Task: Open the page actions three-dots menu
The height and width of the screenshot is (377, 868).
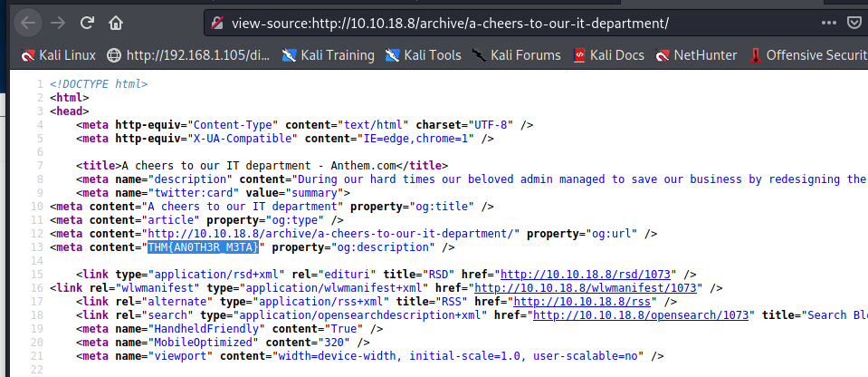Action: (830, 21)
